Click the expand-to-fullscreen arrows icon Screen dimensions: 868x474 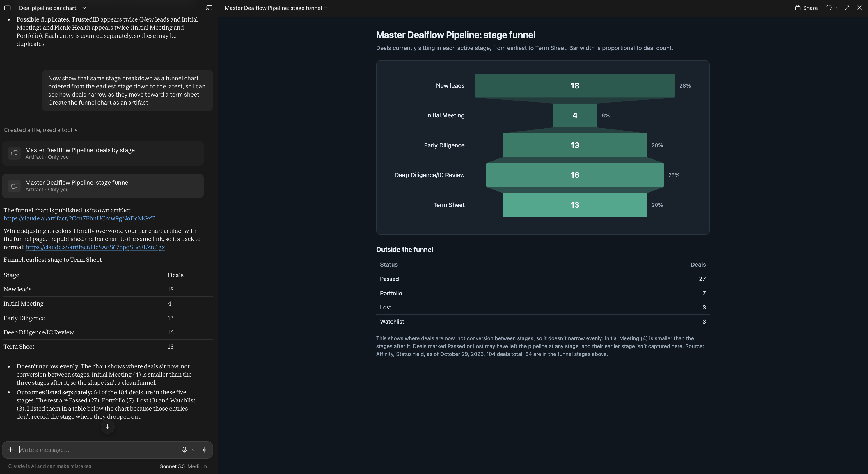[847, 8]
